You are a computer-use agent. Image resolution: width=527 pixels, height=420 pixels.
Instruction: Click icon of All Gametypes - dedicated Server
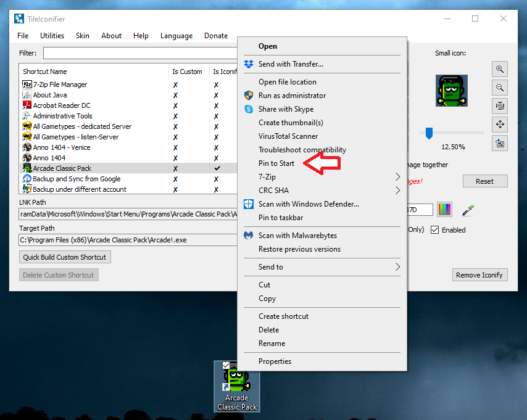point(27,126)
